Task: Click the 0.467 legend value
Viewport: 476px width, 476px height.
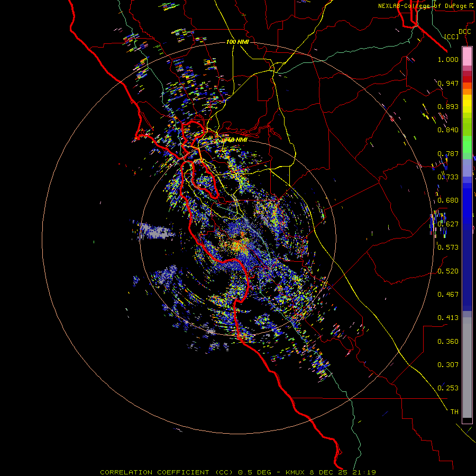Action: pyautogui.click(x=448, y=295)
